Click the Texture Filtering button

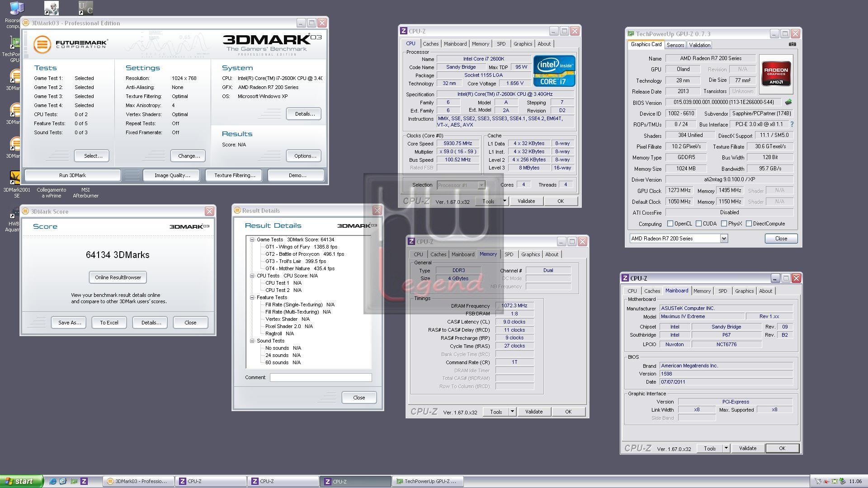click(235, 175)
